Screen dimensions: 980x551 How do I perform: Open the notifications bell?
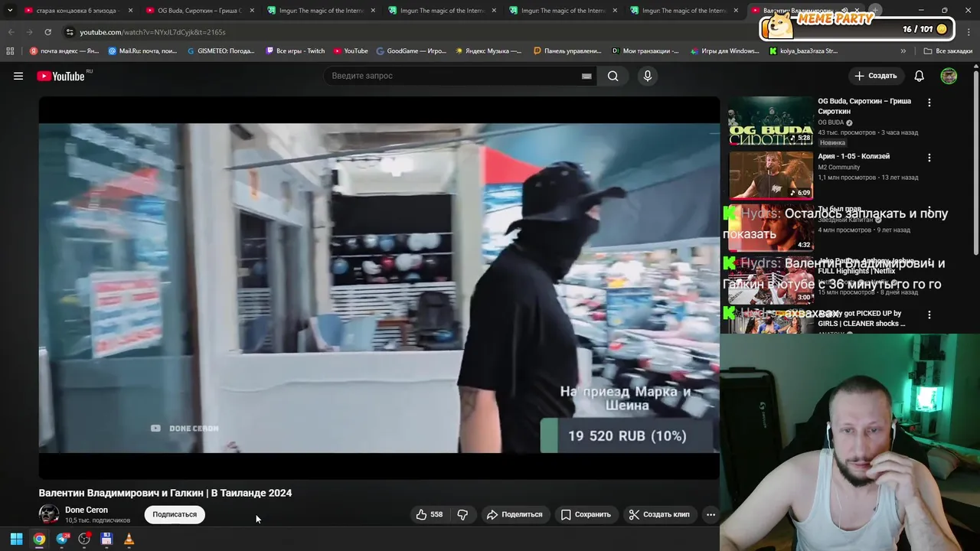coord(919,76)
